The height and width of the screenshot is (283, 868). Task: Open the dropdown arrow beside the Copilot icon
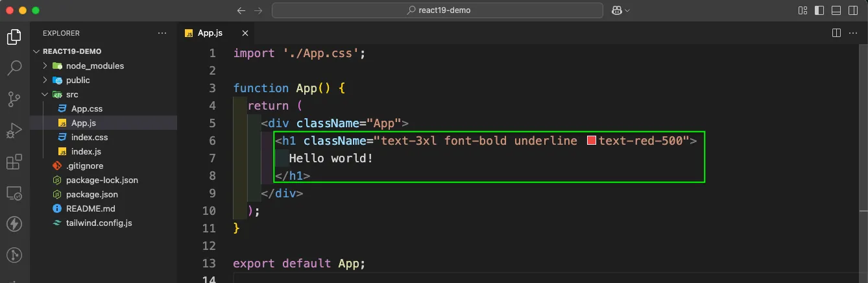click(x=627, y=10)
